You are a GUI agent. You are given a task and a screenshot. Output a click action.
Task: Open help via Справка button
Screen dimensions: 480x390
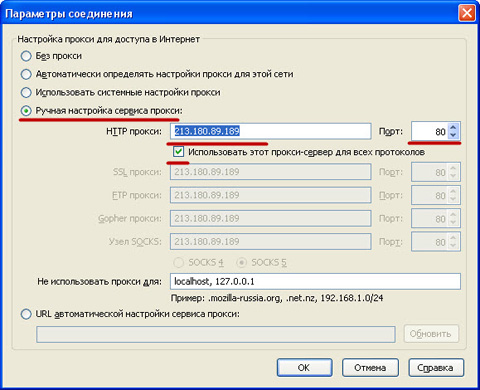click(x=436, y=368)
